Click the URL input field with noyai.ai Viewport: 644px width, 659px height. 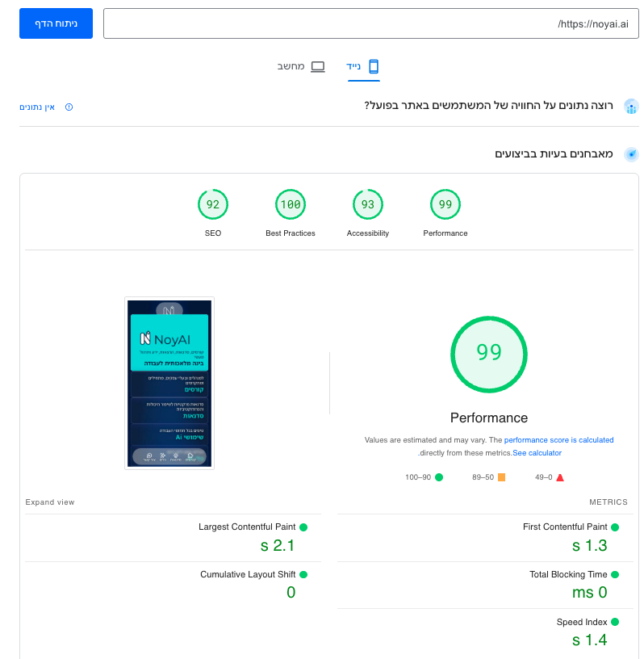(x=370, y=24)
